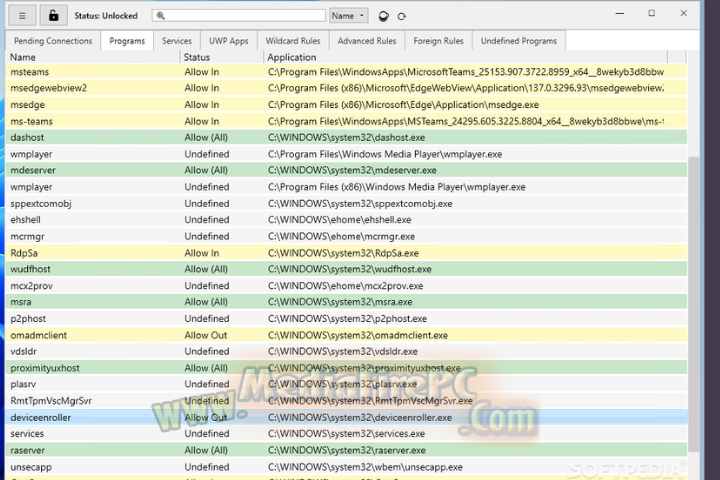Select the deviceenroller row
The width and height of the screenshot is (720, 480).
click(347, 417)
